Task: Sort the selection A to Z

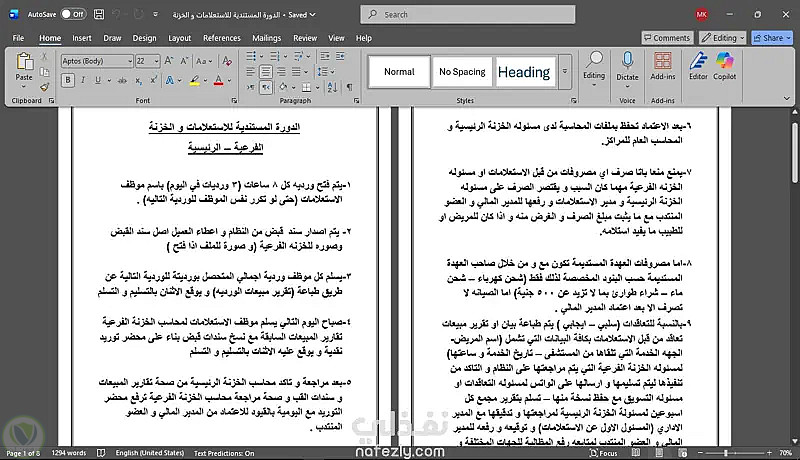Action: click(332, 87)
